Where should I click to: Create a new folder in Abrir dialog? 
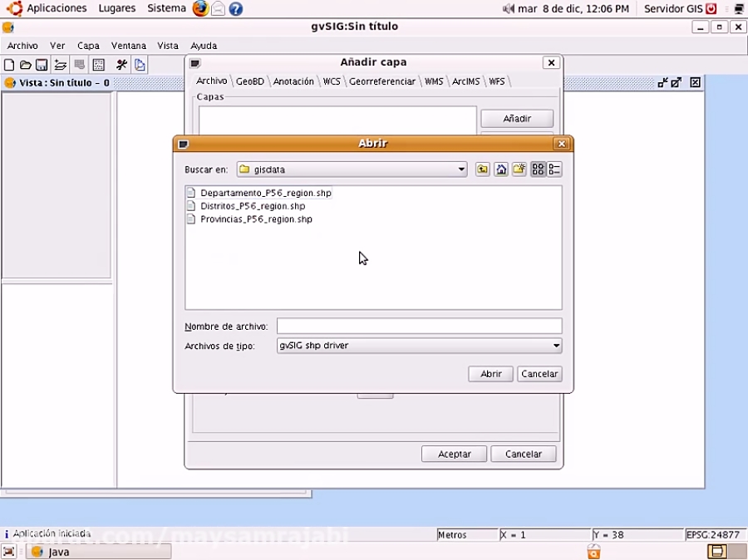click(519, 169)
